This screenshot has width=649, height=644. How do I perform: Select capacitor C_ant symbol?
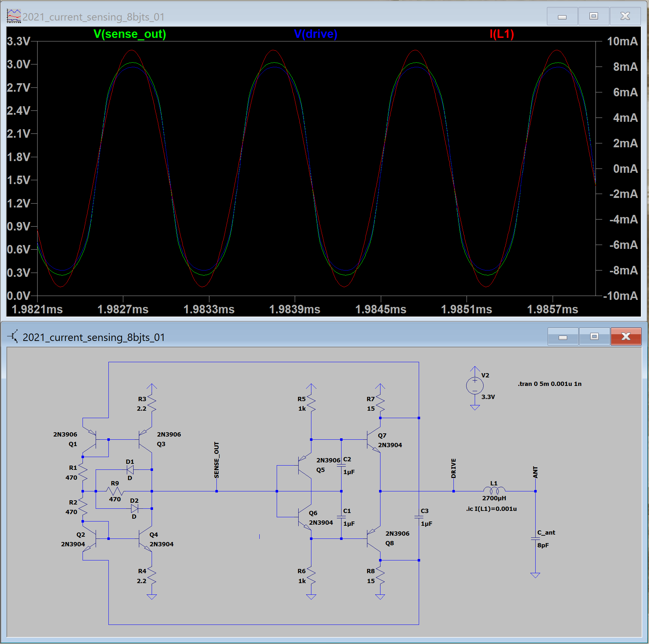click(x=535, y=538)
